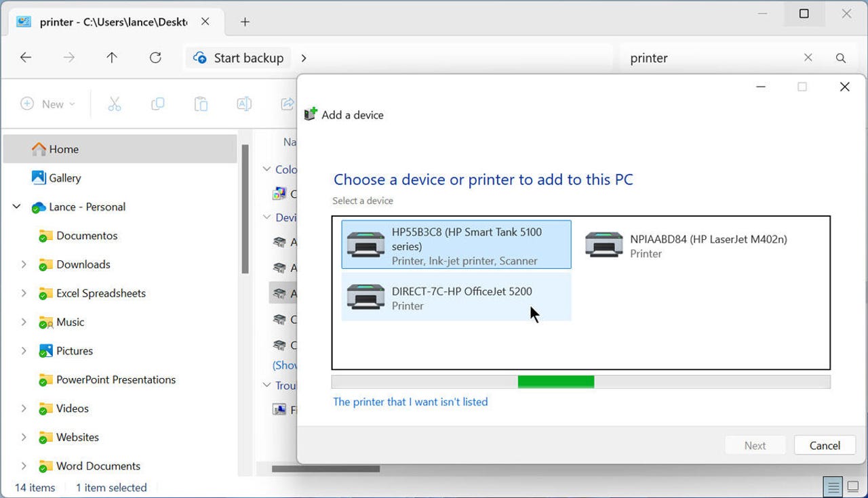Switch to large thumbnails view layout
The height and width of the screenshot is (498, 868).
point(853,486)
